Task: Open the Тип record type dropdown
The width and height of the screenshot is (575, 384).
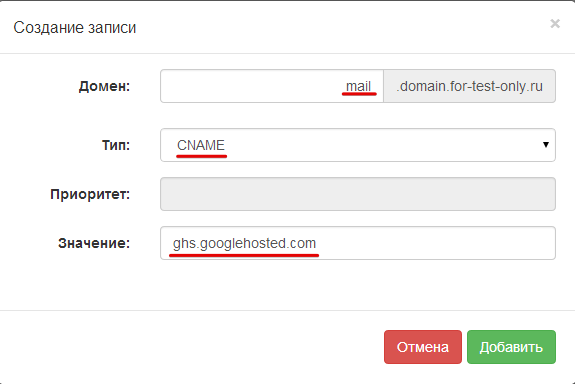Action: (358, 145)
